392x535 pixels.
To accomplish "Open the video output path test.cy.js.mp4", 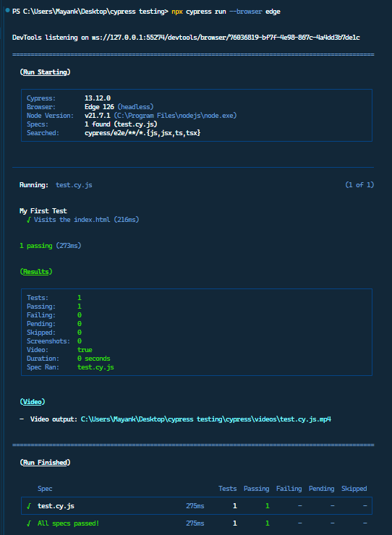I will 206,419.
